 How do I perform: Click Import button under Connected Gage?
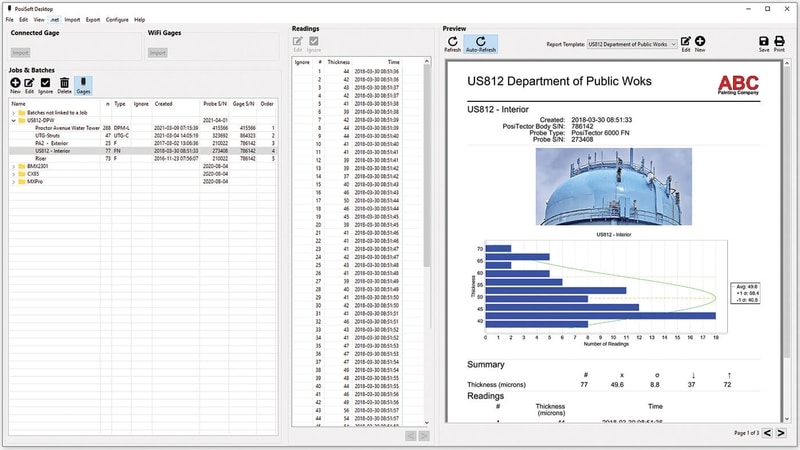19,52
